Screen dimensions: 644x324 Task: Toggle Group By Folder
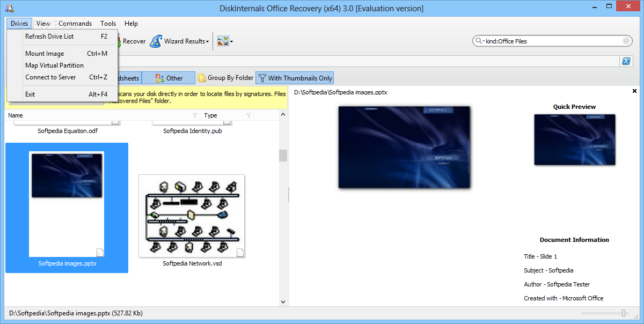225,78
